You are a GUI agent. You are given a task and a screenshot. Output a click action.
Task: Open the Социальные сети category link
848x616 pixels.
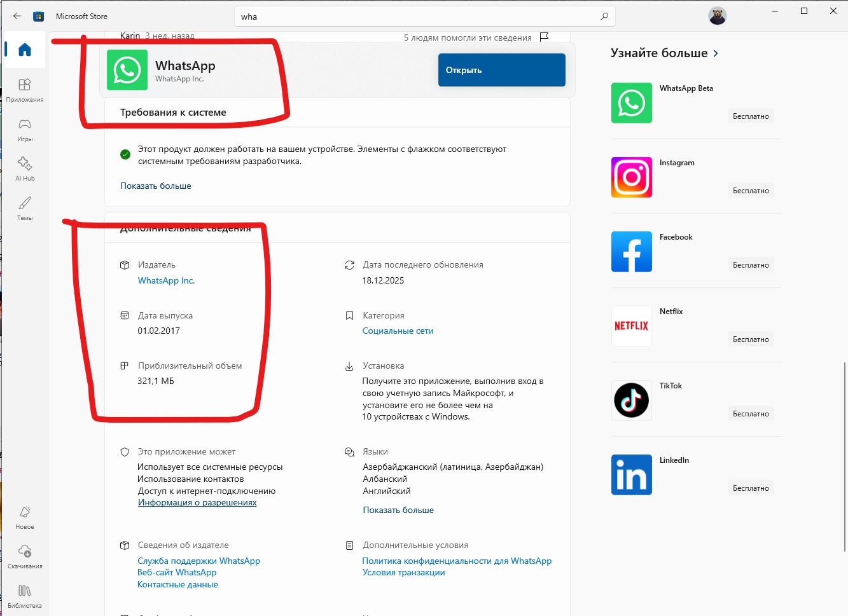point(398,331)
